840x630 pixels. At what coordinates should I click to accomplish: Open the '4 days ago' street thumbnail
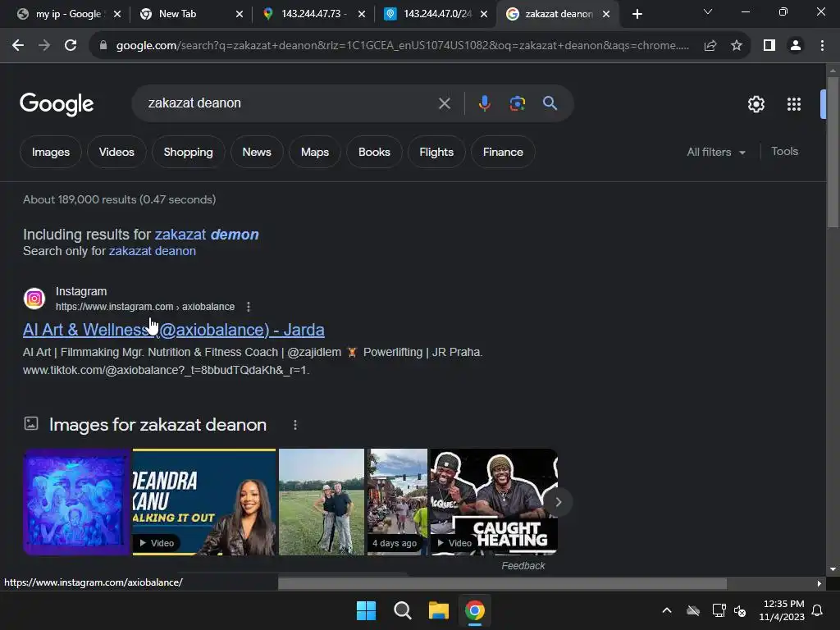[x=398, y=502]
